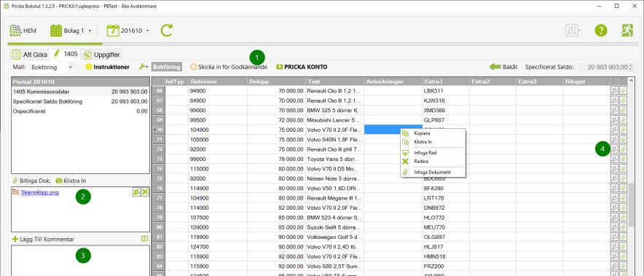Click Lägg Till Kommentar

(x=43, y=239)
